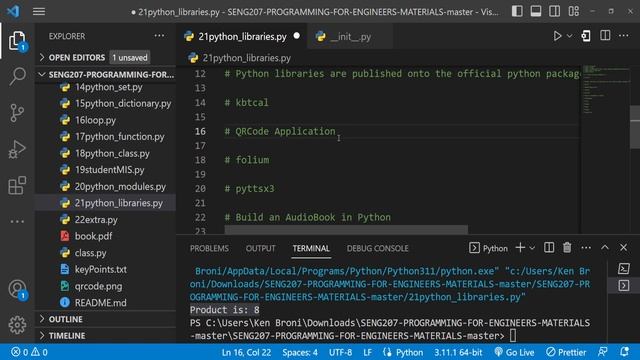
Task: Open run options dropdown arrow
Action: [569, 36]
